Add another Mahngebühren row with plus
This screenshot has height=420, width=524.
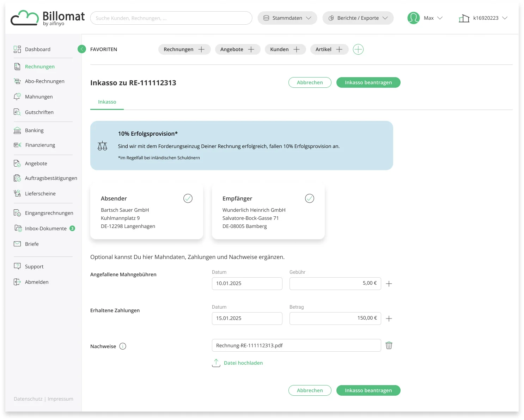(389, 284)
